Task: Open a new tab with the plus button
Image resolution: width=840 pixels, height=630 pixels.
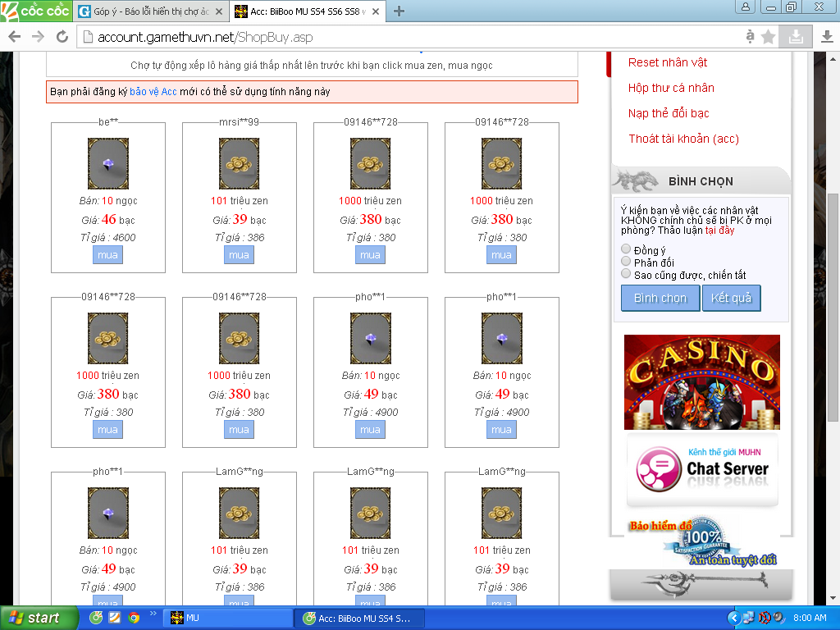Action: (x=399, y=11)
